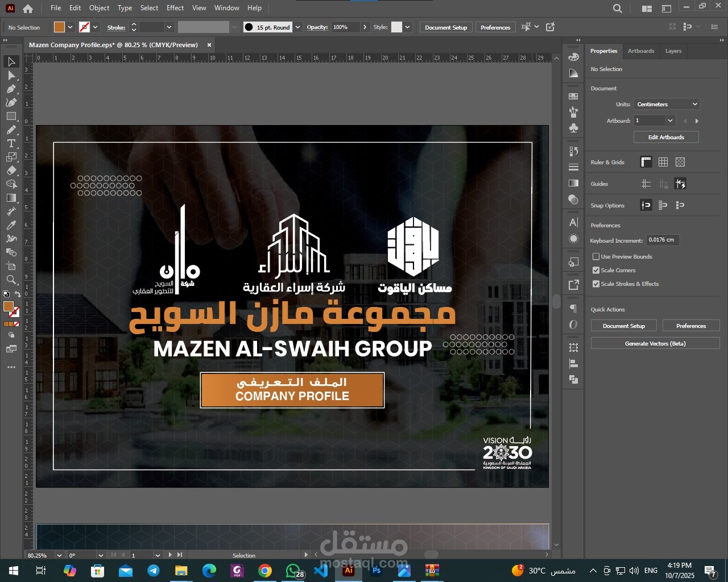This screenshot has height=582, width=728.
Task: Open the Object menu
Action: tap(99, 8)
